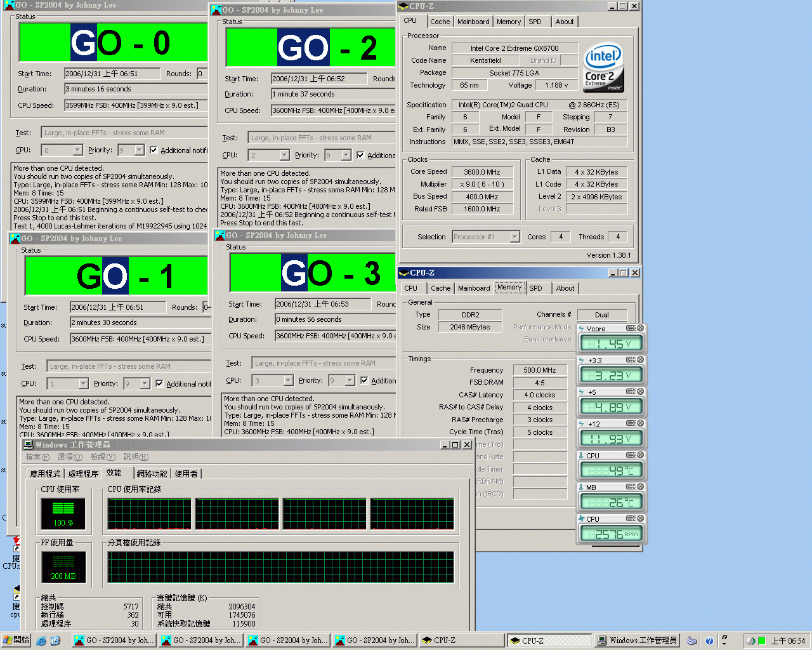Click the Task Manager window title icon
This screenshot has width=812, height=650.
point(29,444)
